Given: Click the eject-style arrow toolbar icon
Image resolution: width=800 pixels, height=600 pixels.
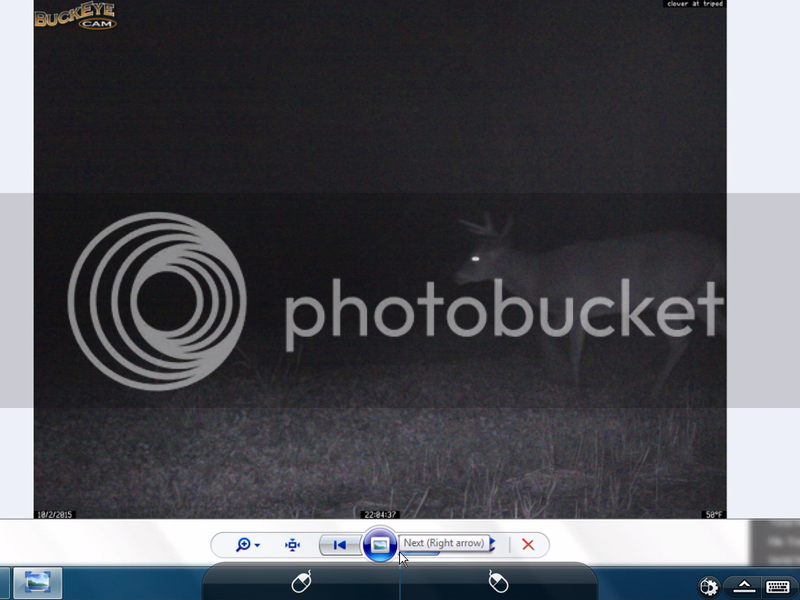Looking at the screenshot, I should pos(743,586).
